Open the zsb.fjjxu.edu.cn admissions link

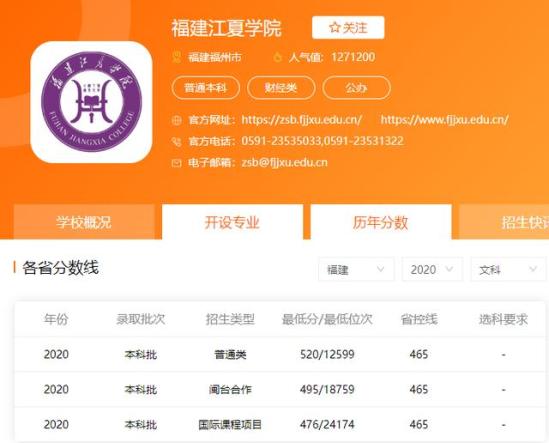click(301, 120)
